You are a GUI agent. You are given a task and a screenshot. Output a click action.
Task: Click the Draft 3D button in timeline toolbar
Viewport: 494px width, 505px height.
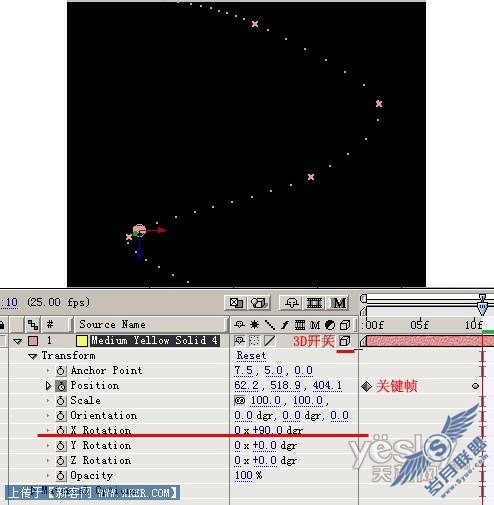tap(259, 303)
